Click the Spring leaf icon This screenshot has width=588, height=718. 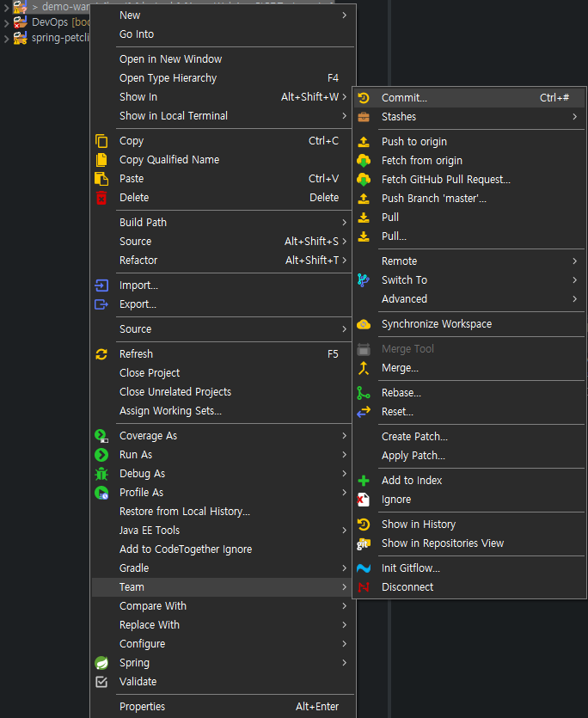pos(101,663)
